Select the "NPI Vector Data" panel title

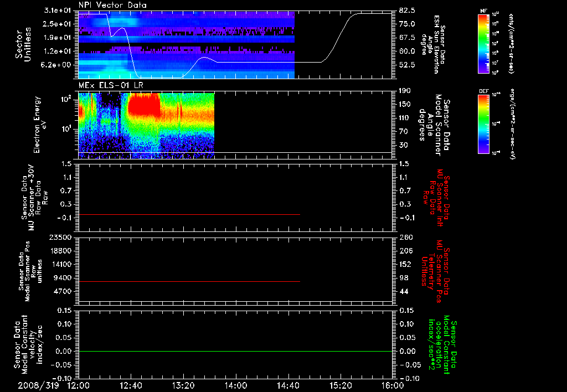point(113,5)
